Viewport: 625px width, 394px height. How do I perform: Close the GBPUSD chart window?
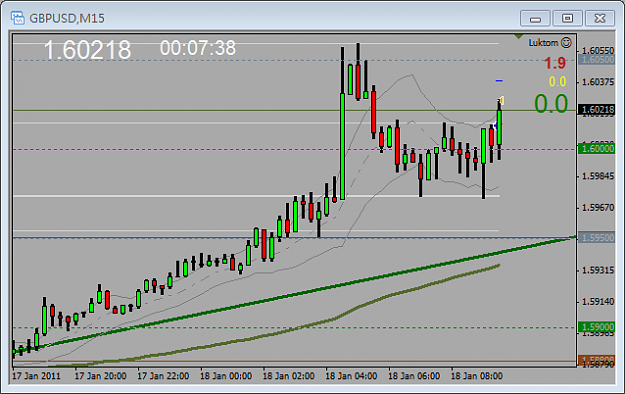(600, 18)
